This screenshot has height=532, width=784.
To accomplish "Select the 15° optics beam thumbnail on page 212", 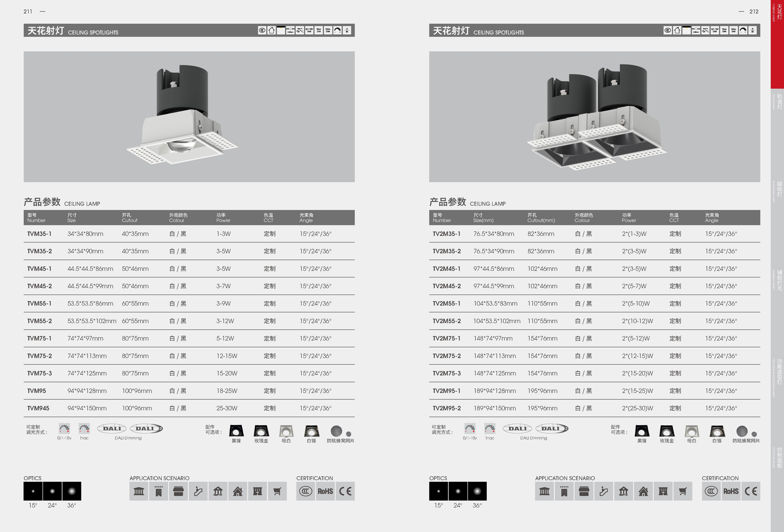I will pyautogui.click(x=438, y=491).
